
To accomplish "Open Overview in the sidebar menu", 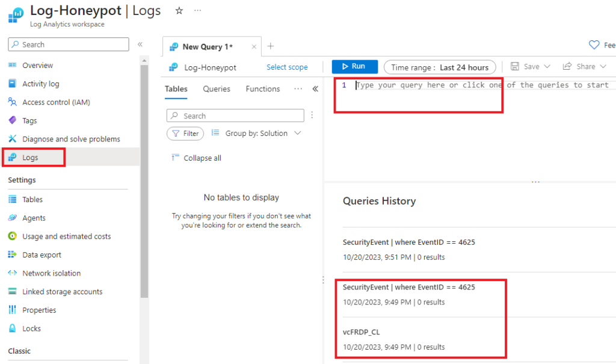I will coord(38,65).
